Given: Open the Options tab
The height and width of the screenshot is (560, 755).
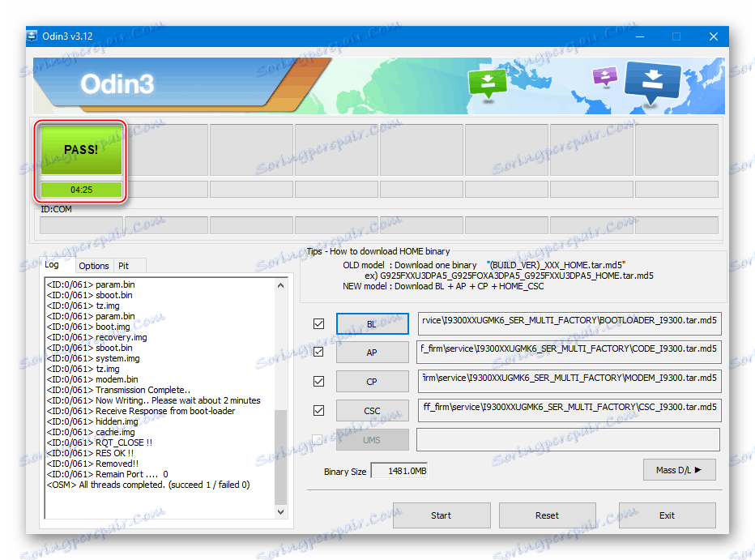Looking at the screenshot, I should click(94, 266).
